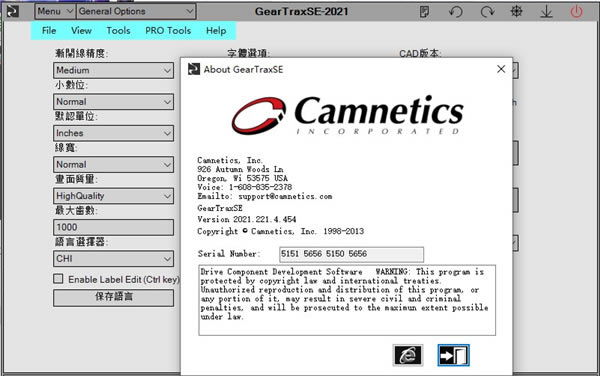Click the Voice: 1-608-835-2378 text
Screen dimensions: 600x376
pos(245,187)
